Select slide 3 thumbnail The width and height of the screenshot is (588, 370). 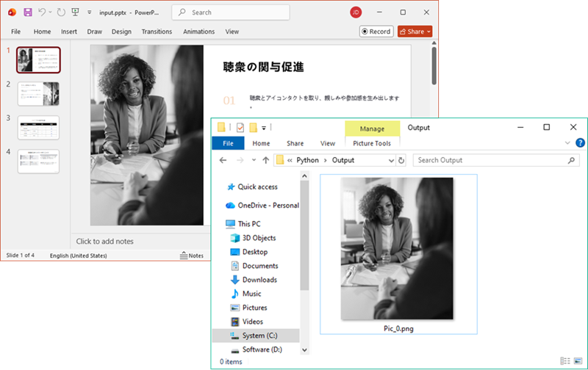[x=38, y=127]
